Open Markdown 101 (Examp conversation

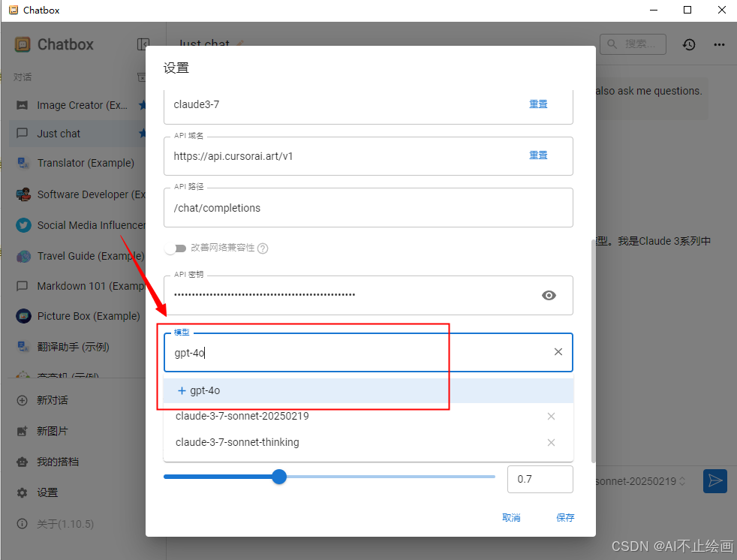click(77, 286)
